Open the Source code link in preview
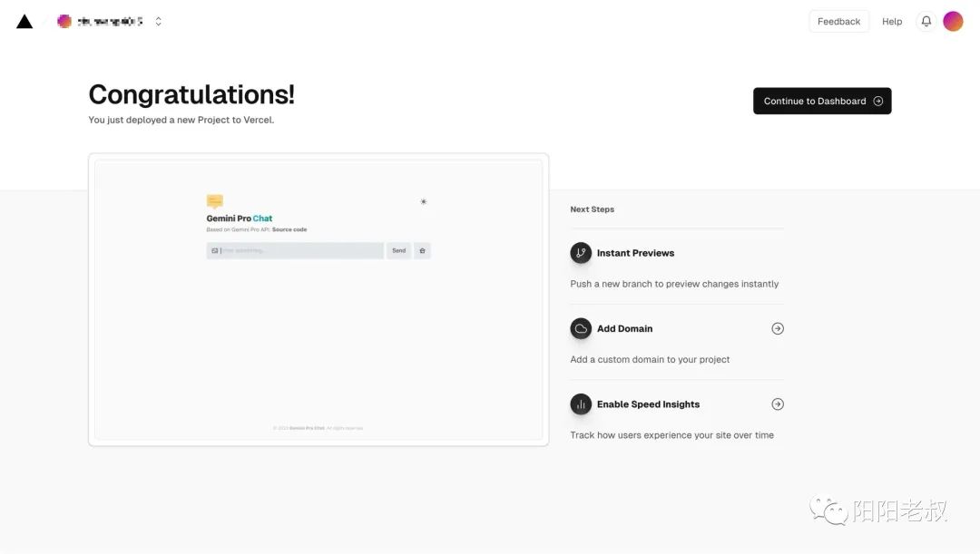The height and width of the screenshot is (554, 980). 289,230
